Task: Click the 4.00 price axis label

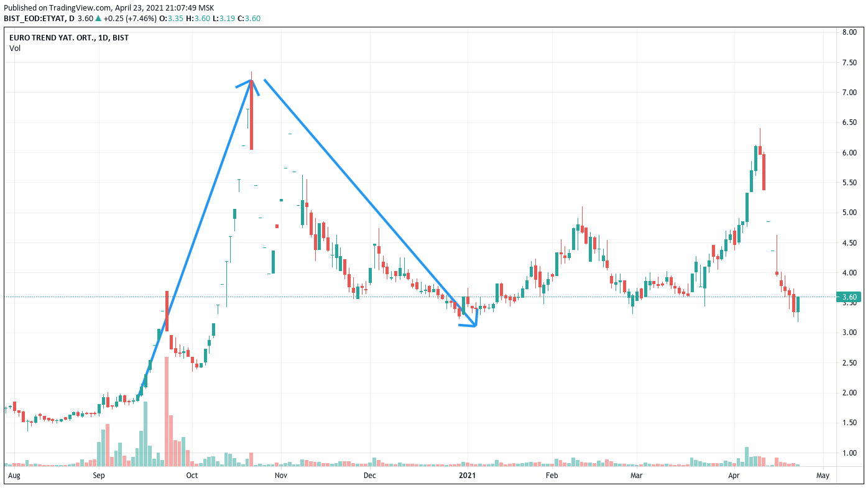Action: click(x=849, y=273)
